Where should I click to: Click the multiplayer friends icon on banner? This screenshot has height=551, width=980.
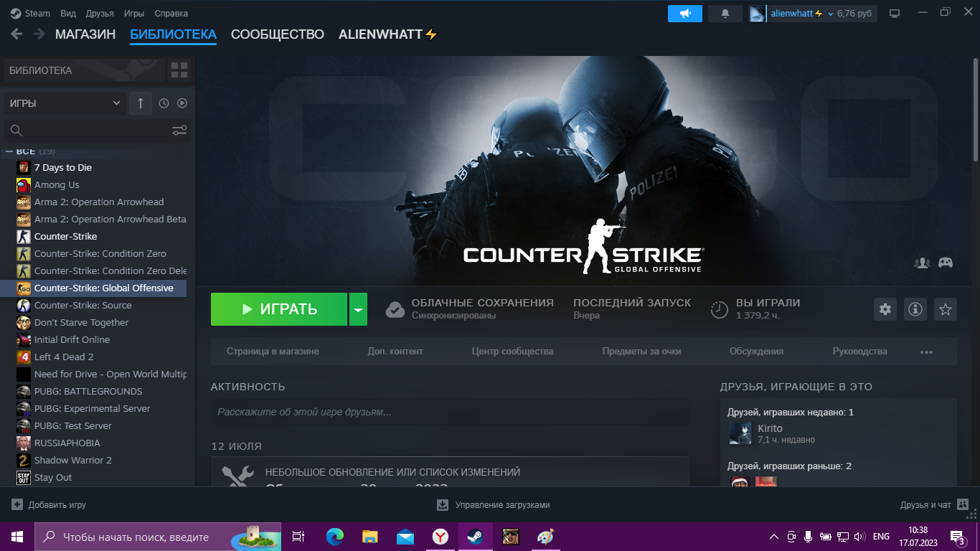(922, 263)
